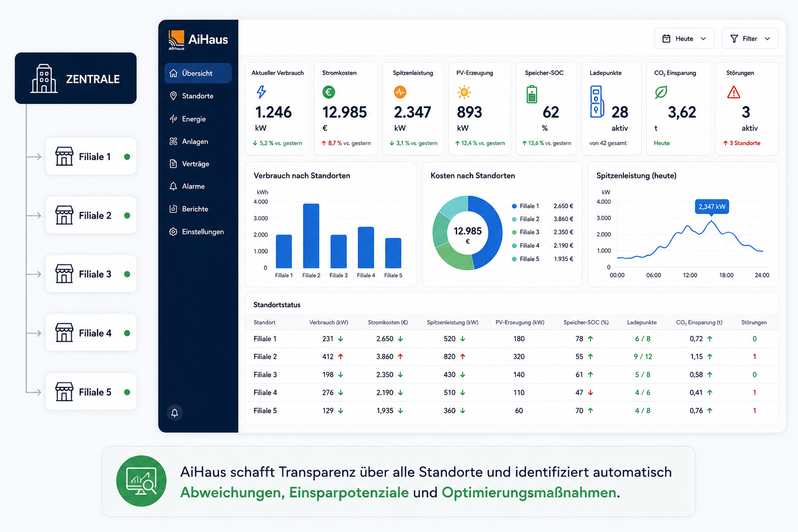The width and height of the screenshot is (798, 532).
Task: Click the AiHaus logo icon
Action: pos(176,39)
